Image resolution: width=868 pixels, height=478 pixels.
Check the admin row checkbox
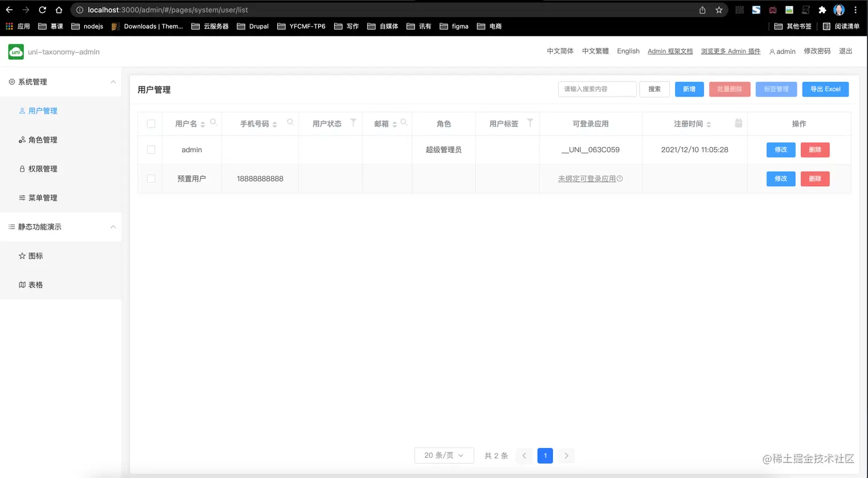[151, 149]
